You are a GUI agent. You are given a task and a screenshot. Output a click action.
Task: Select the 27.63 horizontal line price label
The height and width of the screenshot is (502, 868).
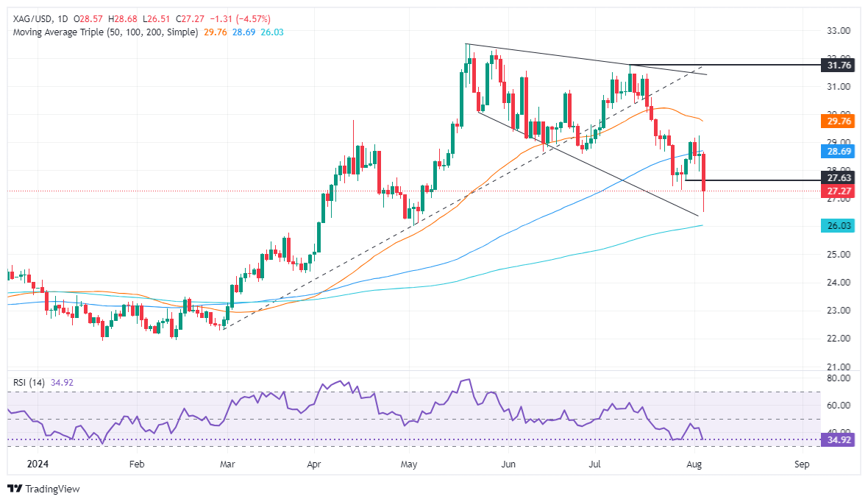click(838, 178)
